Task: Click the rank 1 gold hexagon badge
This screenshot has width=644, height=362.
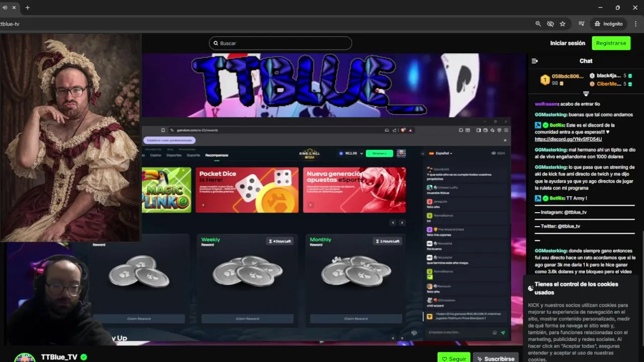Action: [545, 79]
